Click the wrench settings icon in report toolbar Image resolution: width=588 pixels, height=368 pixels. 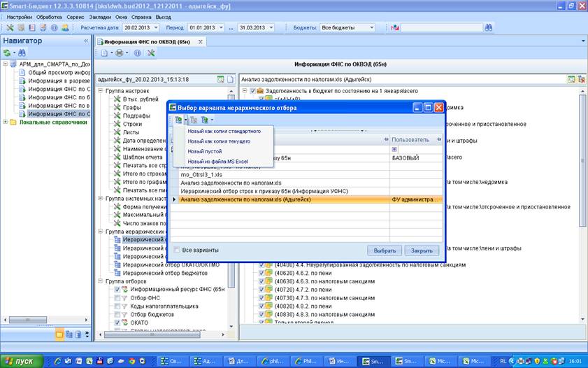coord(151,53)
